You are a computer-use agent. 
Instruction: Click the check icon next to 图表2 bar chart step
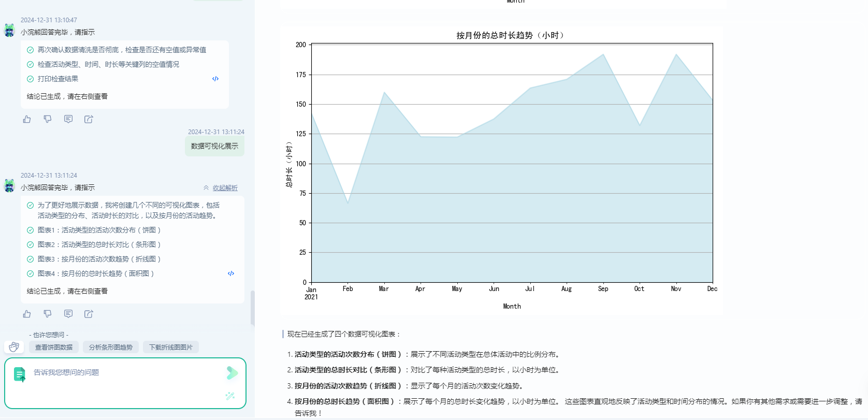[31, 244]
